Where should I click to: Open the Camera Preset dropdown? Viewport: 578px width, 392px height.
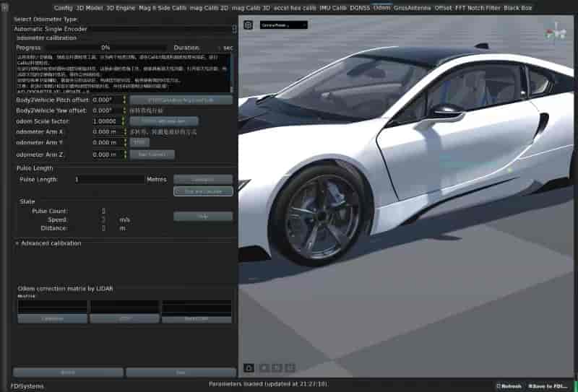coord(284,25)
